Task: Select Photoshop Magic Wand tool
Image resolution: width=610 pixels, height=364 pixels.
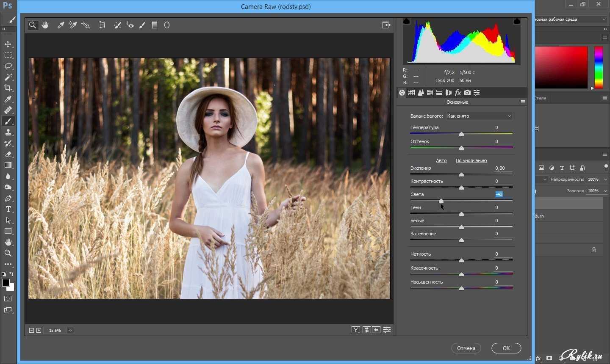Action: click(8, 77)
